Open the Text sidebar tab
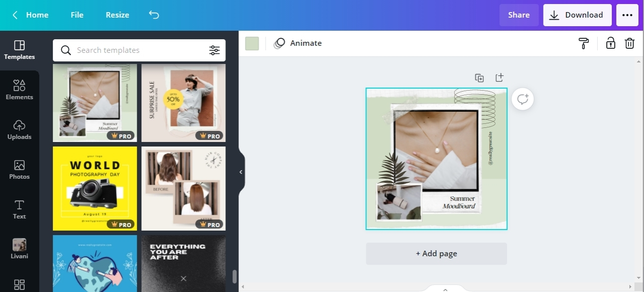The width and height of the screenshot is (644, 292). pyautogui.click(x=19, y=209)
